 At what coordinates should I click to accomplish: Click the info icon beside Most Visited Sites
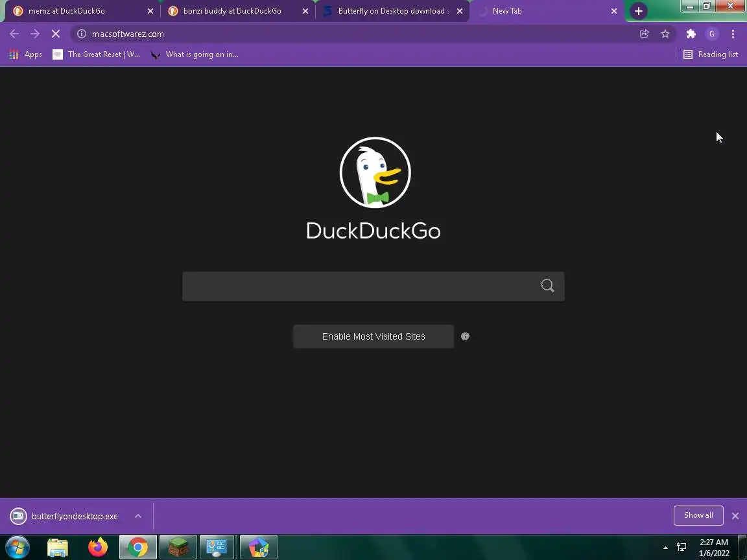pos(465,336)
